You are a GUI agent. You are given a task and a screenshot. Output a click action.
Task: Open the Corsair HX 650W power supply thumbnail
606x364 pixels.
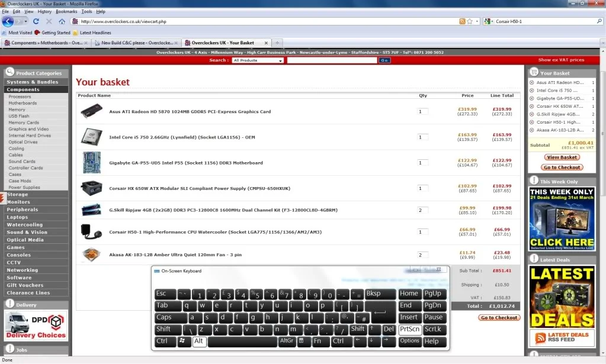(x=92, y=188)
